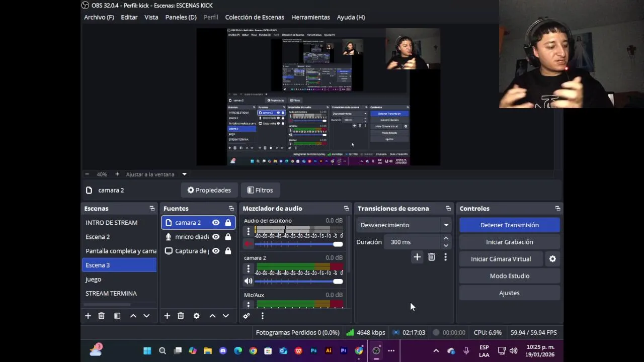Viewport: 644px width, 362px height.
Task: Click the Iniciar Cámara Virtual button
Action: pos(501,259)
